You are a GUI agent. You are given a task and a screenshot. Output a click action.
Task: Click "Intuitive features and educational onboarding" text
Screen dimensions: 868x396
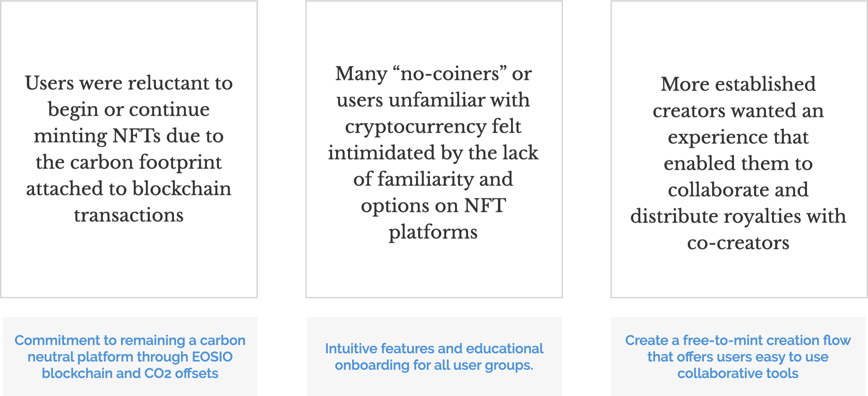[x=434, y=349]
